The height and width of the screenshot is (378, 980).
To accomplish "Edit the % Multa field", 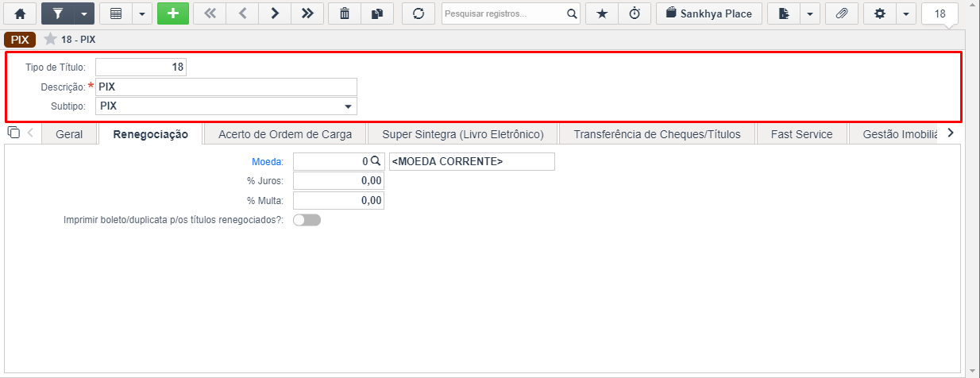I will click(x=339, y=201).
